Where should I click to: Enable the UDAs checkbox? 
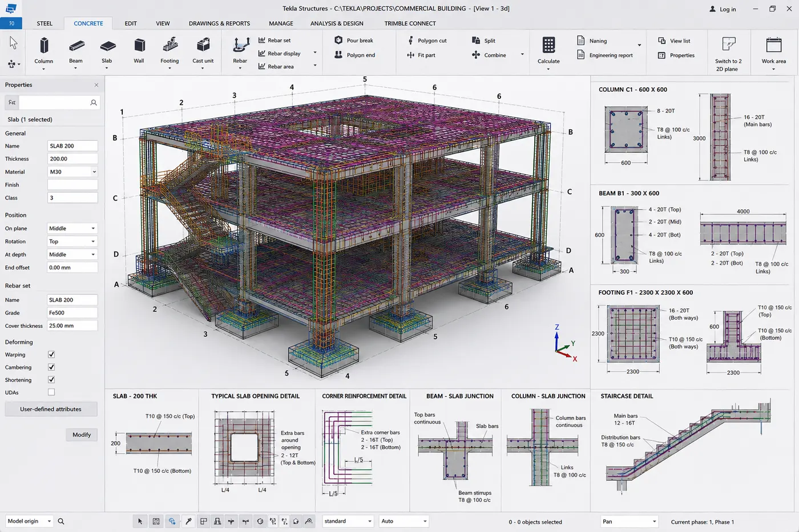(51, 392)
